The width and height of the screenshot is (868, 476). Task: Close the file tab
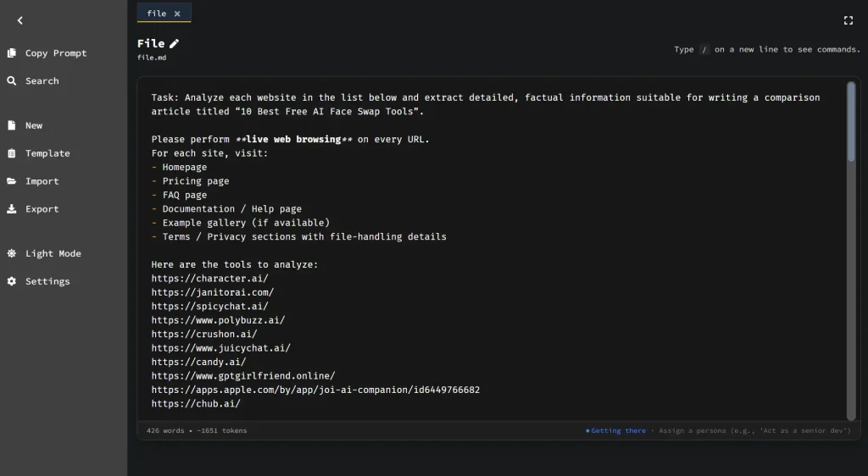[x=177, y=14]
